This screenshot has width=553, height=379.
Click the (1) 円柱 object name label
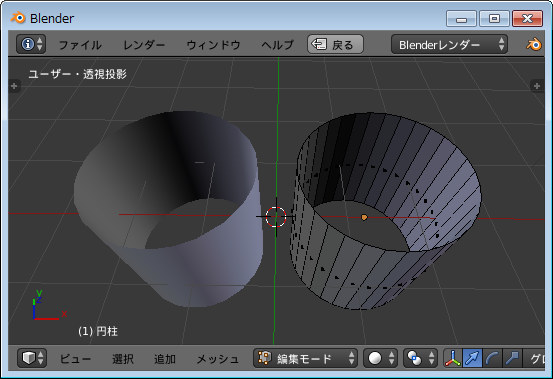[98, 331]
